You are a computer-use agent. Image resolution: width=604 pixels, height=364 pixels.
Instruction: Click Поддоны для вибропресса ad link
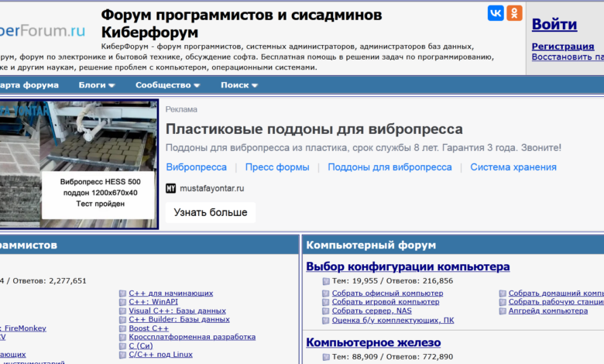click(x=390, y=167)
